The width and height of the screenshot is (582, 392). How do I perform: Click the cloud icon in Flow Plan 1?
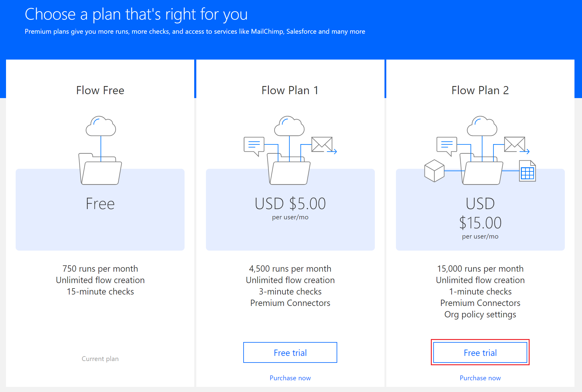point(289,126)
